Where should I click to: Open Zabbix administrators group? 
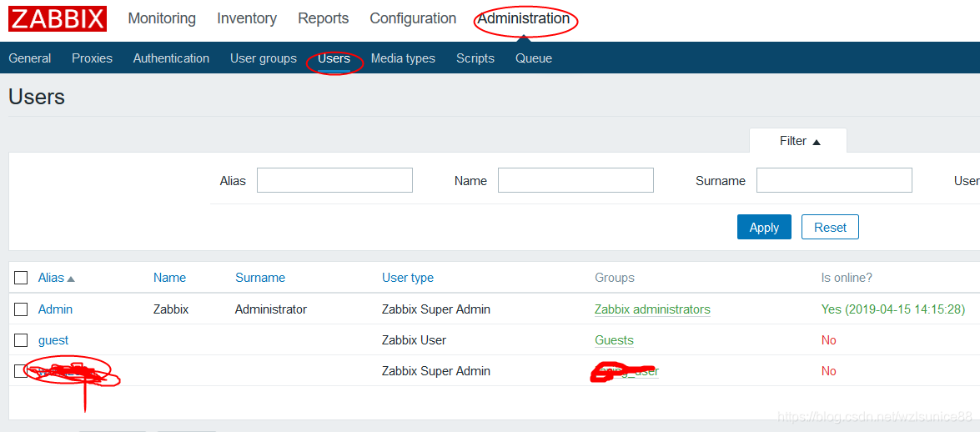click(x=652, y=309)
